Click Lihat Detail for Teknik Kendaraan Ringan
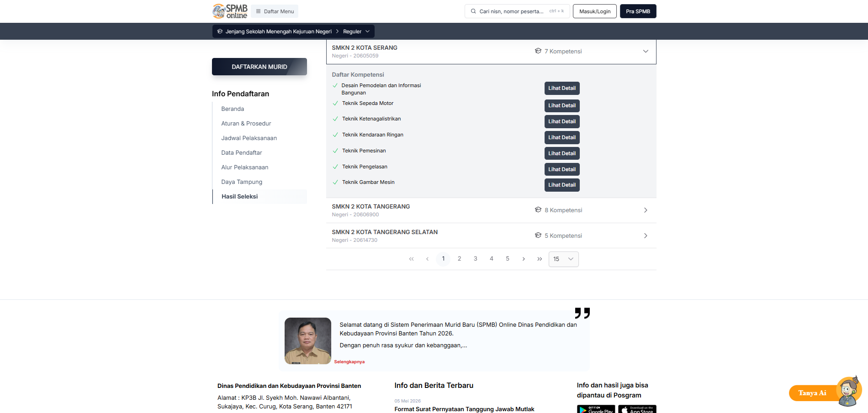The width and height of the screenshot is (868, 413). tap(562, 137)
